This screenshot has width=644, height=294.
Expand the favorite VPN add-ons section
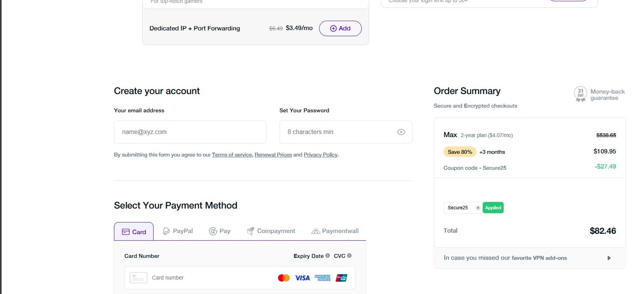[530, 258]
